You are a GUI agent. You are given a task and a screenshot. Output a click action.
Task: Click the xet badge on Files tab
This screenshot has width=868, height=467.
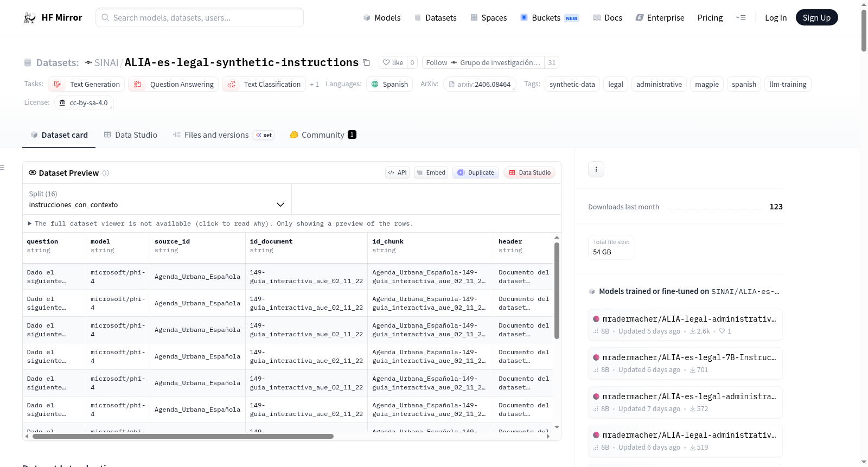[264, 135]
